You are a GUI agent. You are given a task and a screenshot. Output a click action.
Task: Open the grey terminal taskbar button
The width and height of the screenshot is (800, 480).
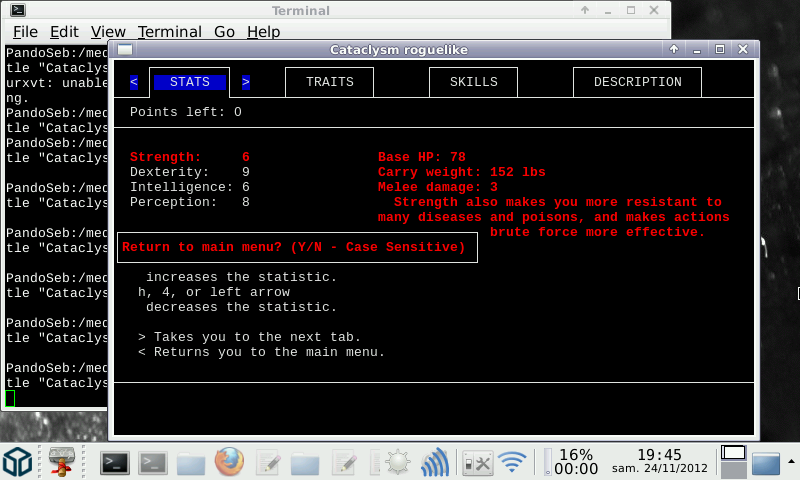coord(153,463)
